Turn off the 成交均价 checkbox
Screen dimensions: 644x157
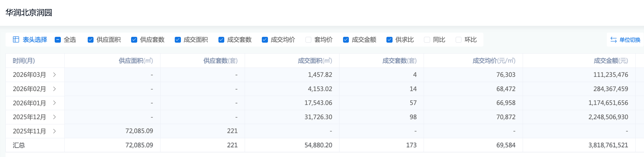coord(265,40)
